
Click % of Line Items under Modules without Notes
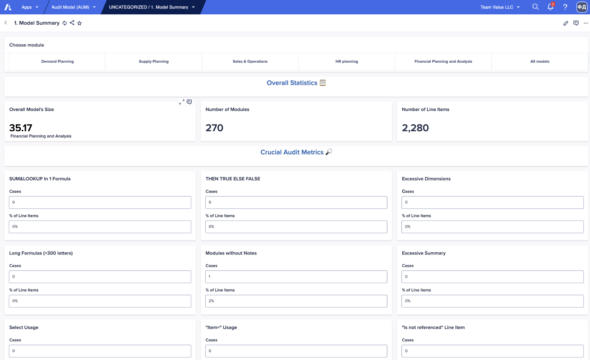click(296, 301)
